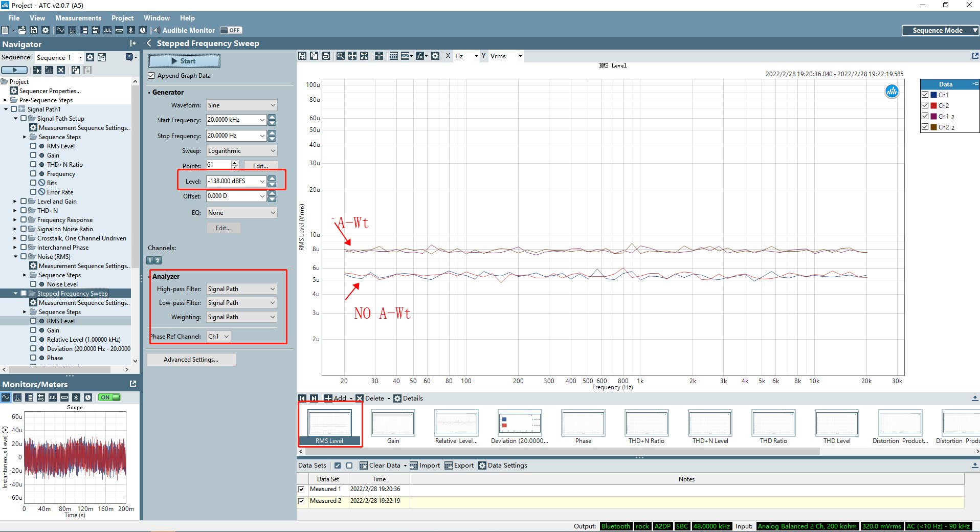Click the Ch2 red color swatch
This screenshot has height=532, width=980.
[933, 106]
